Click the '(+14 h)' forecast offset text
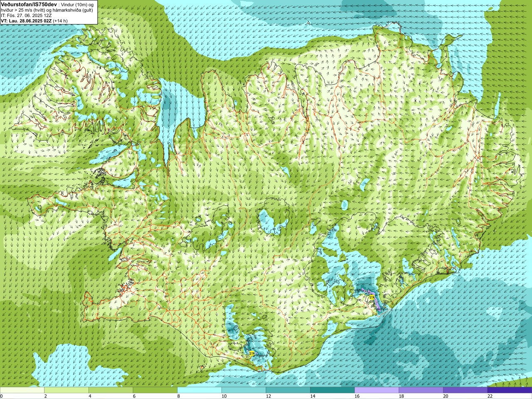532x399 pixels. 60,21
